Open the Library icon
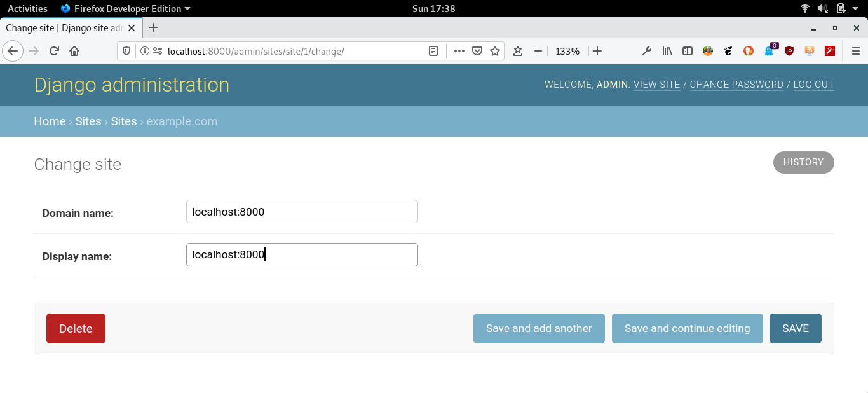Image resolution: width=868 pixels, height=393 pixels. point(667,51)
